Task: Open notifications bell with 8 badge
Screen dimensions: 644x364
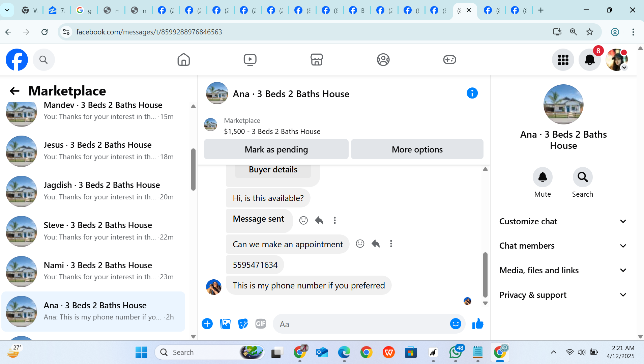Action: 590,60
